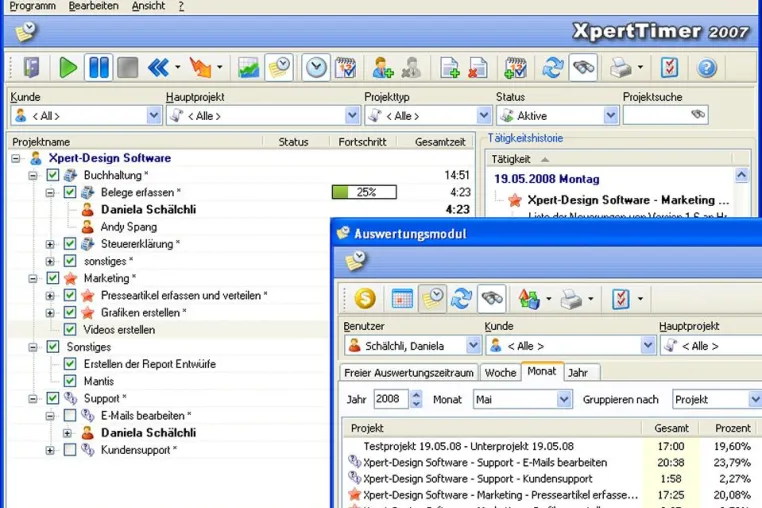The image size is (762, 508).
Task: Click the calendar icon in Auswertungsmodul toolbar
Action: coord(402,298)
